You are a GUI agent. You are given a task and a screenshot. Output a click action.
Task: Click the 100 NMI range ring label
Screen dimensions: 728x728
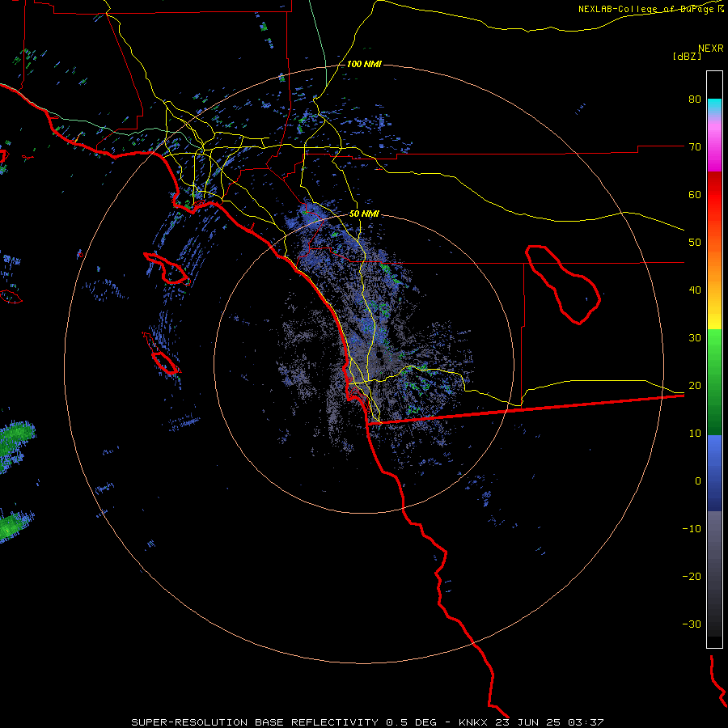tap(364, 64)
